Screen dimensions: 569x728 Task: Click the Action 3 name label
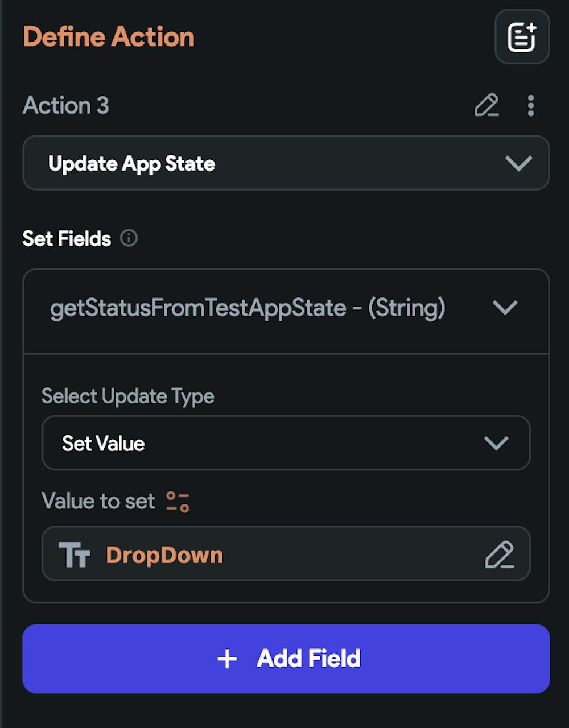tap(66, 106)
